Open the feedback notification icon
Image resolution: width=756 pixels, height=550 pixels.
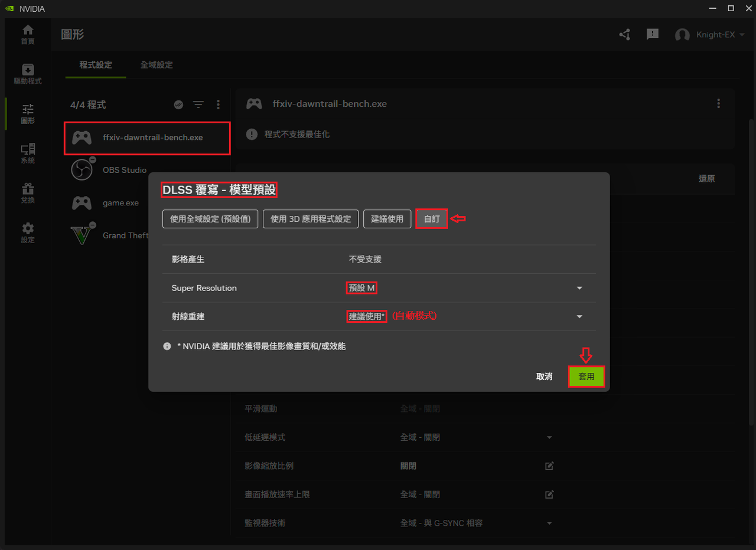653,34
